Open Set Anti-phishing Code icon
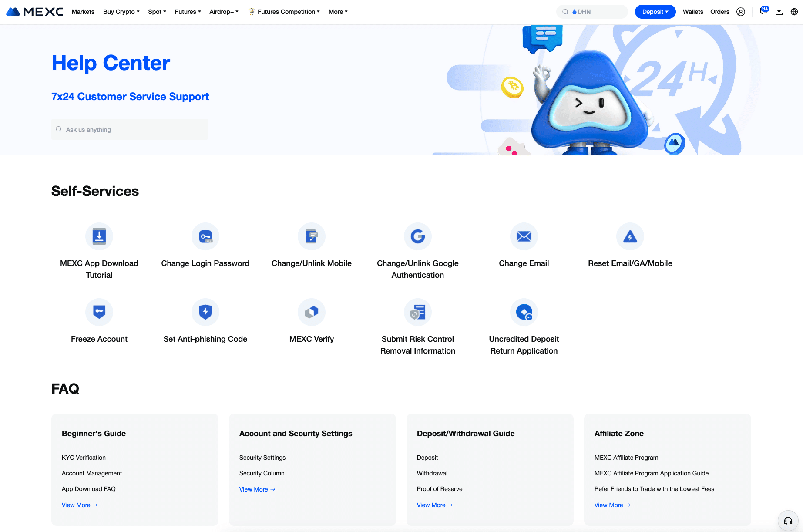Image resolution: width=803 pixels, height=532 pixels. coord(205,312)
